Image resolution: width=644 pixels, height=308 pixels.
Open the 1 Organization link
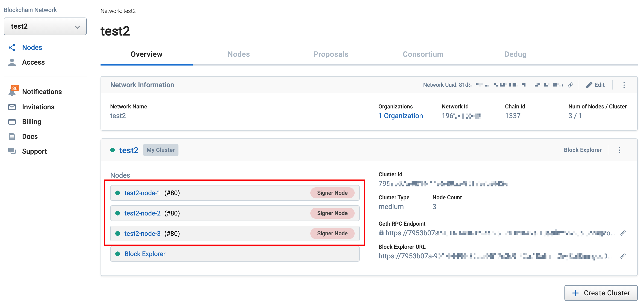click(x=400, y=116)
